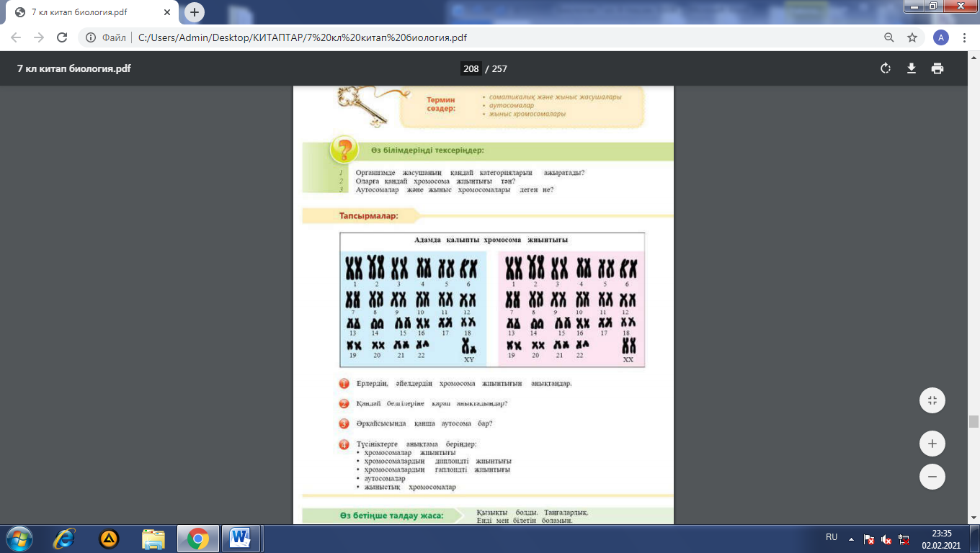Screen dimensions: 980x553
Task: Click the chart title "Адамда қалыпты хромосома жиынтығы"
Action: [491, 240]
